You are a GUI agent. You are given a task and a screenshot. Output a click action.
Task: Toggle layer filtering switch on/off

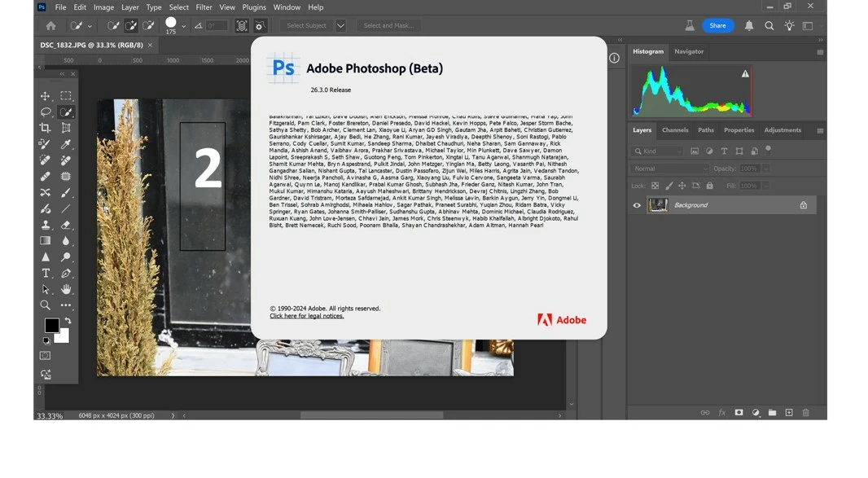769,150
